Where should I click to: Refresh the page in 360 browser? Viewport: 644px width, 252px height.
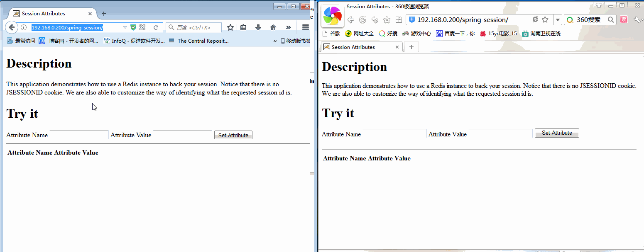click(362, 20)
